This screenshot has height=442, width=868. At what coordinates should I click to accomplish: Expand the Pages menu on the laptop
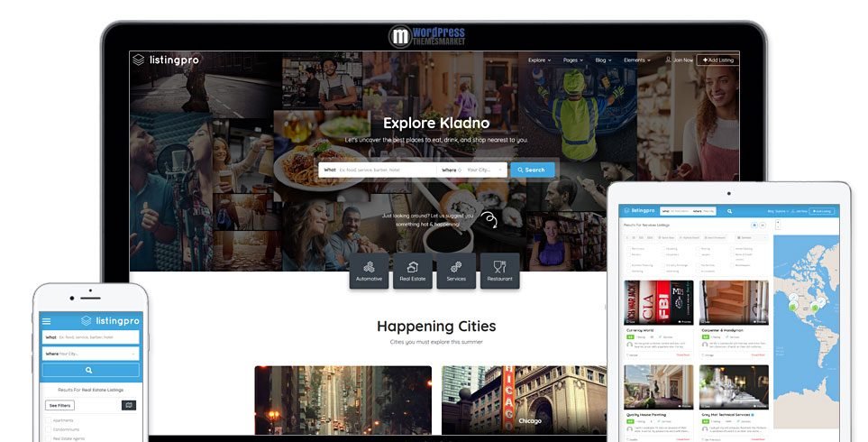click(x=573, y=60)
